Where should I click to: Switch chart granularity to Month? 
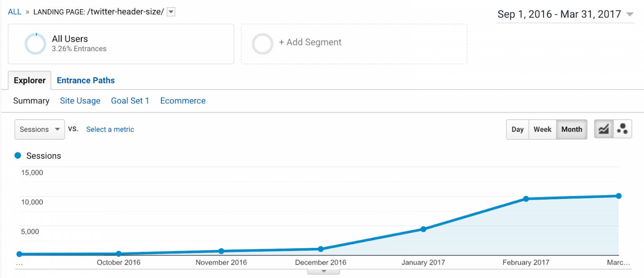[571, 129]
